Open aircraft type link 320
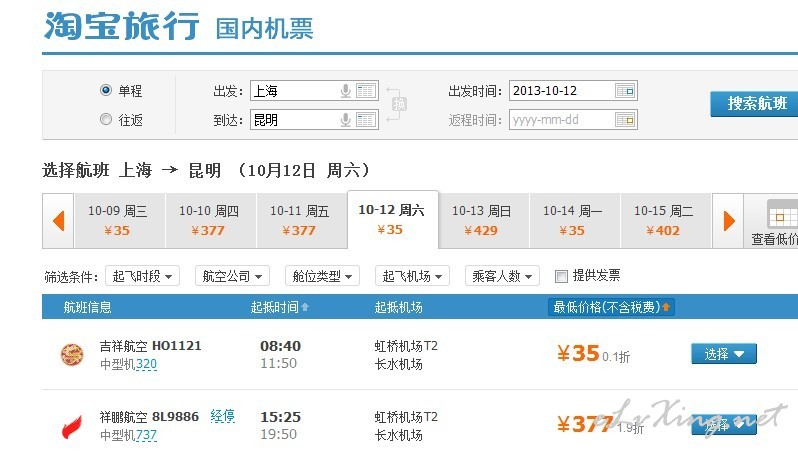The image size is (798, 451). 146,364
